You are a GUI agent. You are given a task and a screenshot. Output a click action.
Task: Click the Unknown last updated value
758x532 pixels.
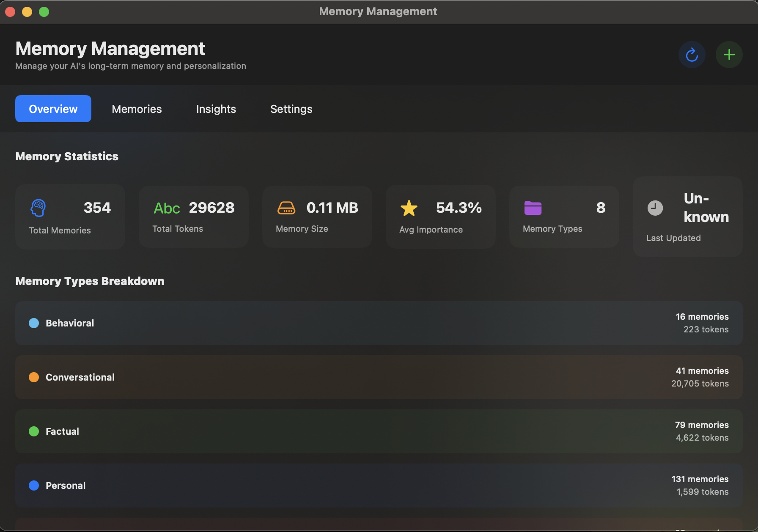[x=706, y=208]
